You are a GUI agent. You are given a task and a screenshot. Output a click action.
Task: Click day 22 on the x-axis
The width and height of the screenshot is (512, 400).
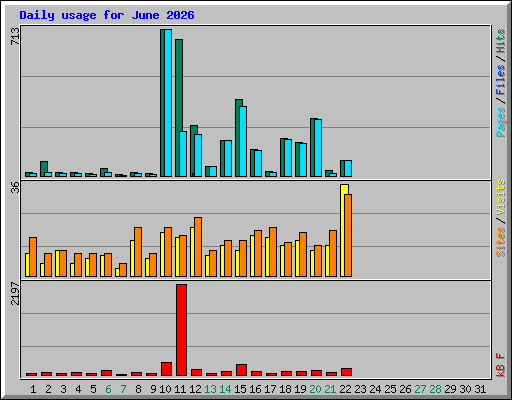345,389
